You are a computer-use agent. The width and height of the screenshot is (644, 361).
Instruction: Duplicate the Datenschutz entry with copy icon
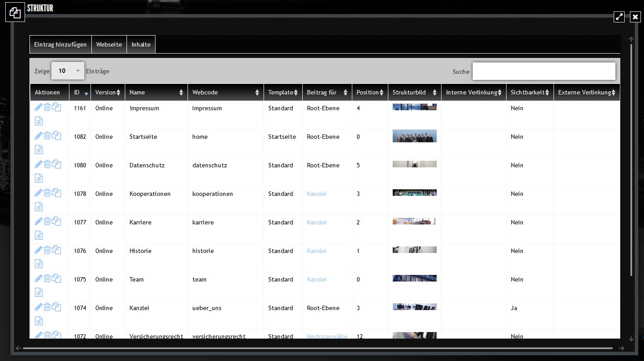(56, 164)
